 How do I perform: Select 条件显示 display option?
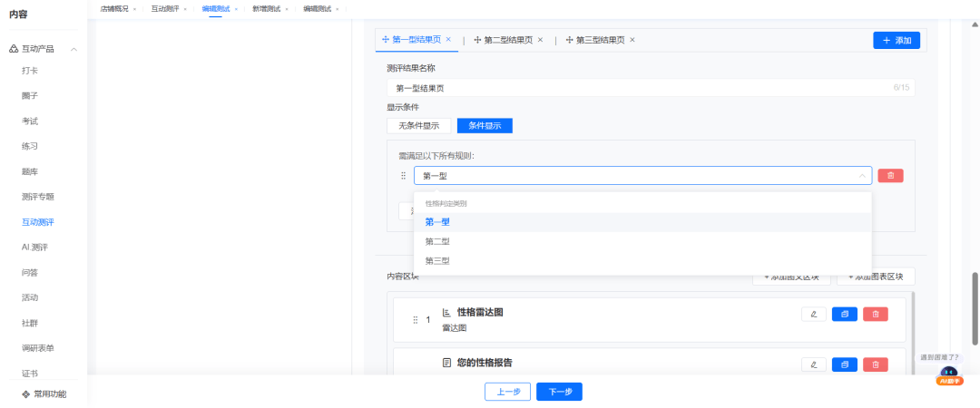click(x=485, y=126)
